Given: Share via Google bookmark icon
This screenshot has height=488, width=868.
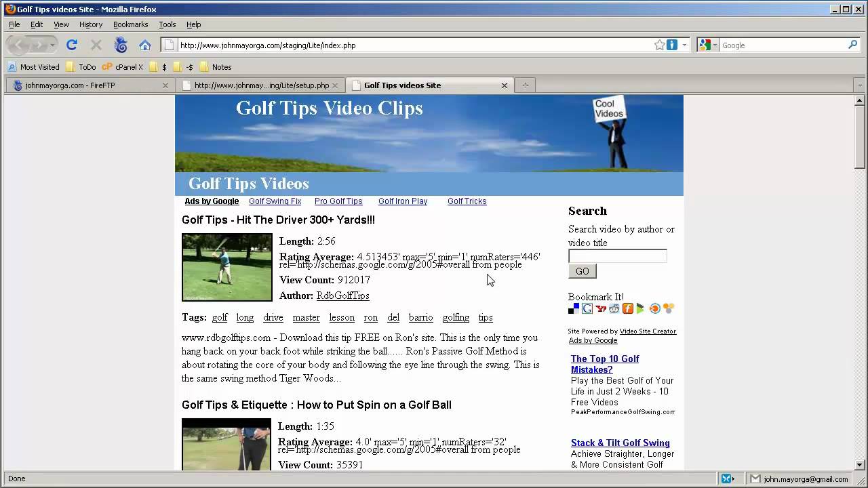Looking at the screenshot, I should click(x=587, y=308).
